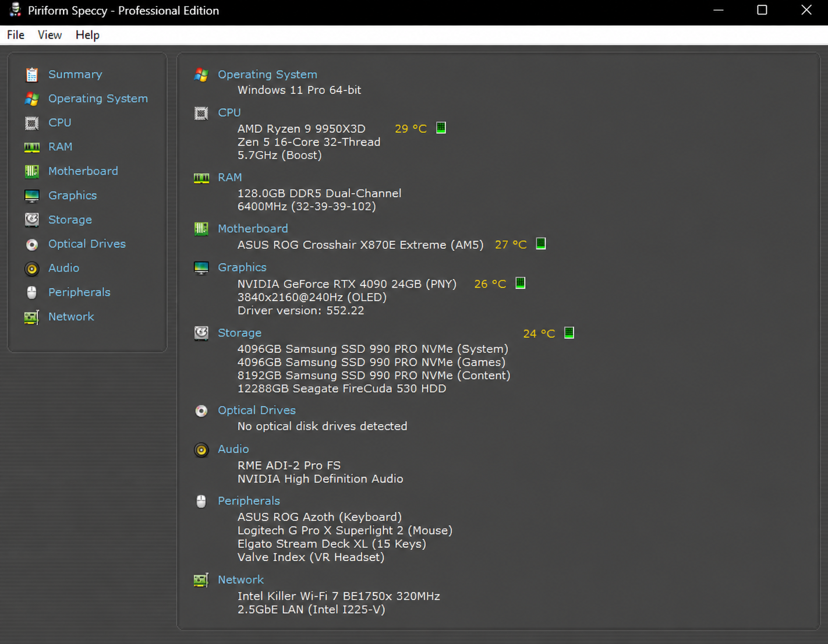Click the Storage hard-drive icon in sidebar

(32, 220)
